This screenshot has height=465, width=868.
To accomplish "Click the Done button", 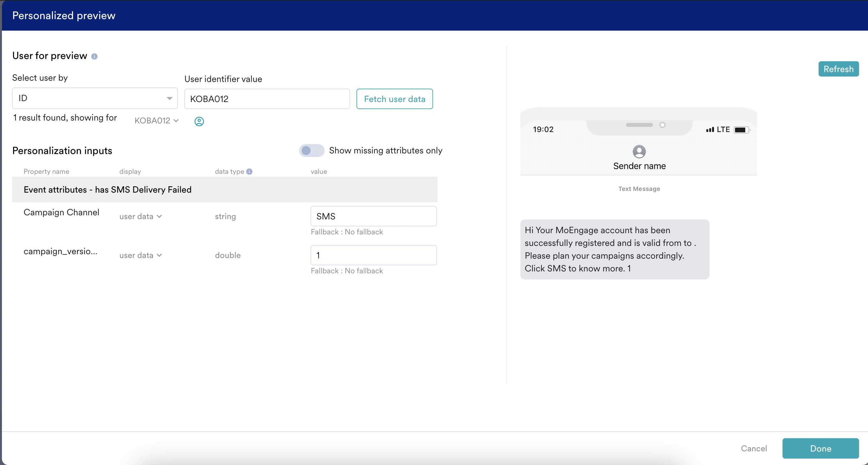I will (820, 448).
